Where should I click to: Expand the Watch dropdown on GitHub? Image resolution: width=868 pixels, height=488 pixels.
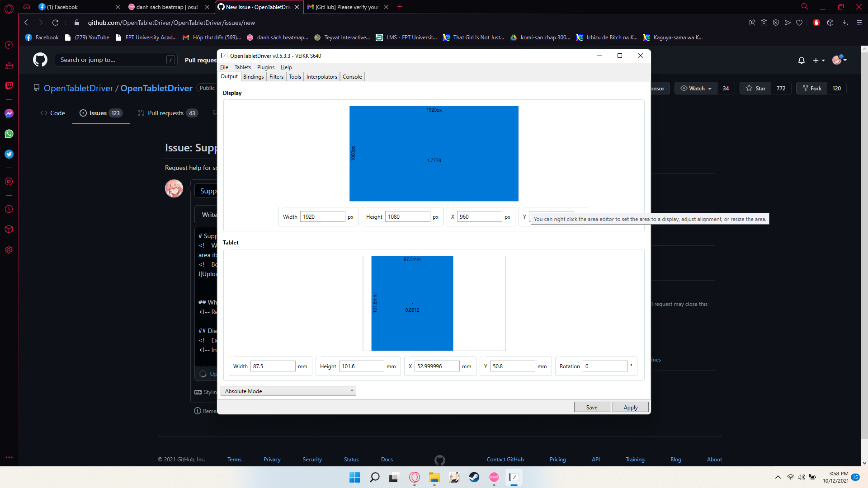pyautogui.click(x=695, y=88)
